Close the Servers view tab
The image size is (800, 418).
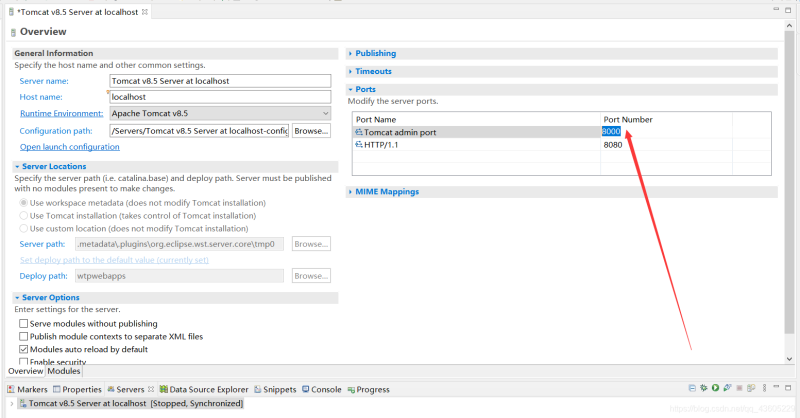click(x=151, y=389)
